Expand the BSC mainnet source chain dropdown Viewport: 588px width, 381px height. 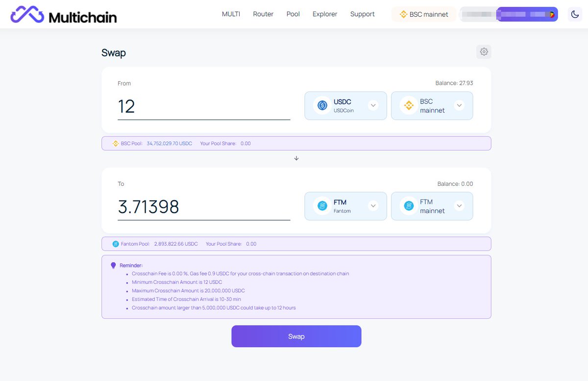coord(459,105)
